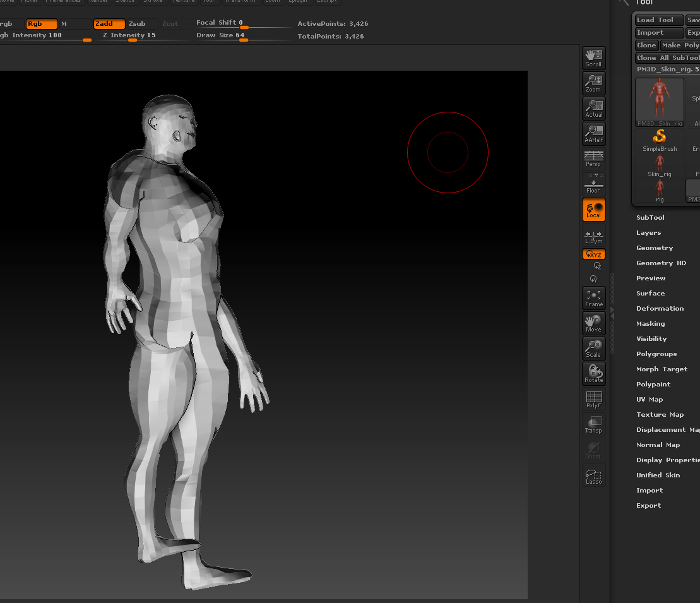Toggle Persp perspective mode
Image resolution: width=700 pixels, height=603 pixels.
click(x=593, y=158)
